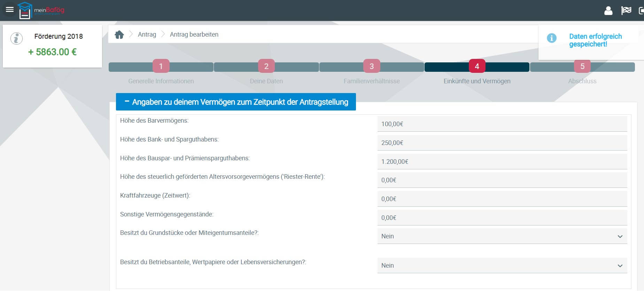Click the Höhe des Barvermögens field

coord(502,124)
